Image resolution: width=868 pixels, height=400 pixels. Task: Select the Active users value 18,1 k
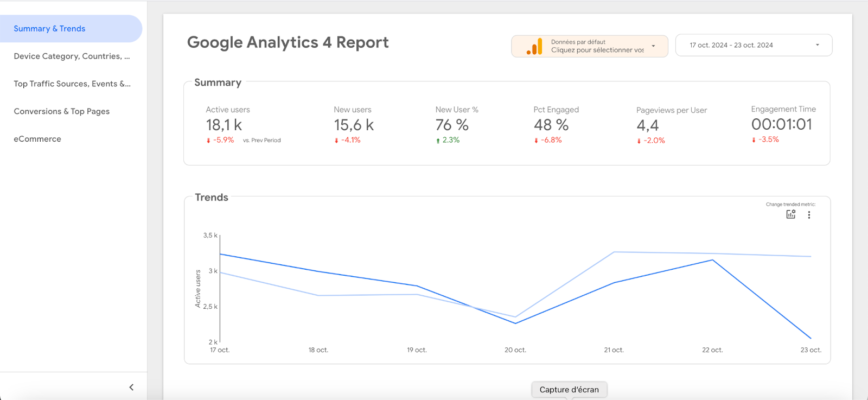pos(224,125)
